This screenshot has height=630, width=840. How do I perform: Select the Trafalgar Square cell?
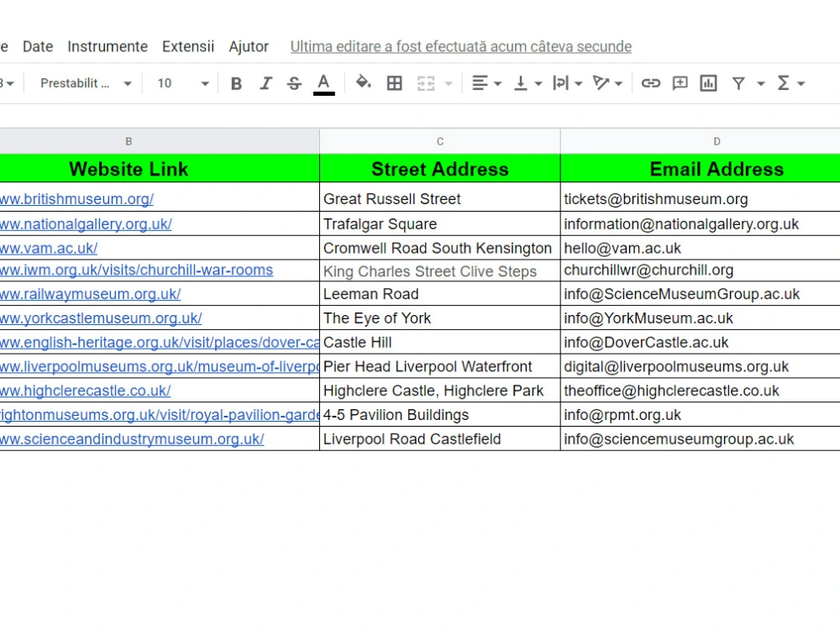tap(440, 224)
